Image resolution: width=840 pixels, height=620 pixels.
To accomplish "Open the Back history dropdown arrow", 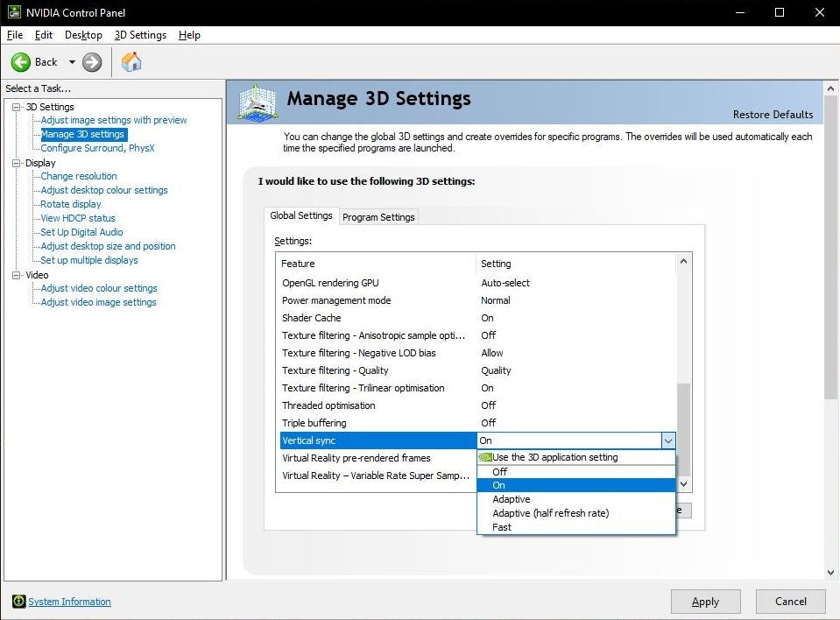I will click(x=72, y=62).
